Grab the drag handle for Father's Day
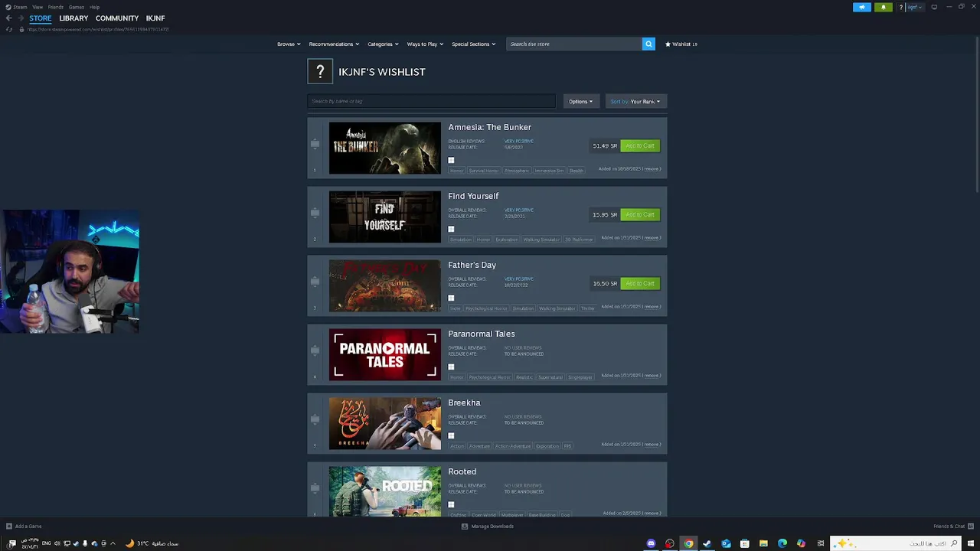Screen dimensions: 980x551 click(315, 282)
